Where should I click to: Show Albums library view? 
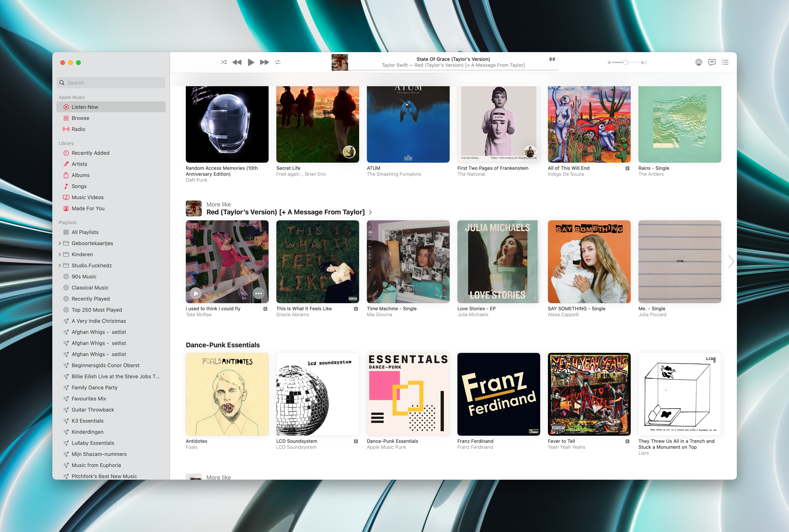coord(111,175)
